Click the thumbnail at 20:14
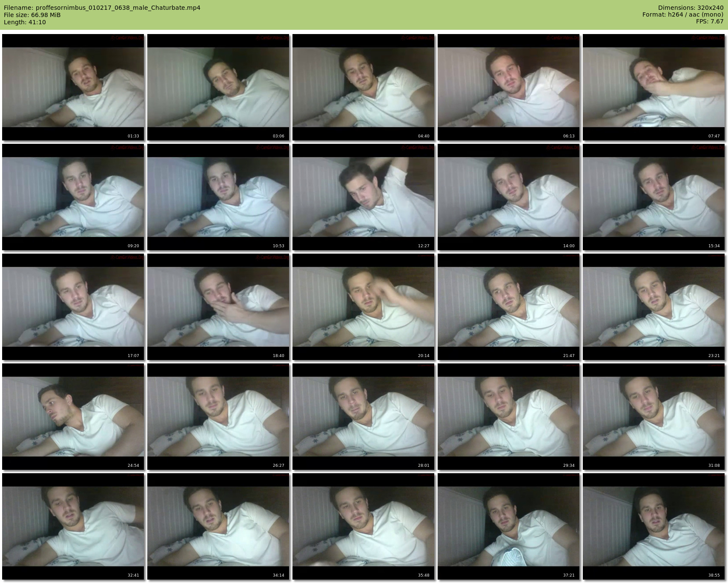The height and width of the screenshot is (583, 728). (364, 307)
